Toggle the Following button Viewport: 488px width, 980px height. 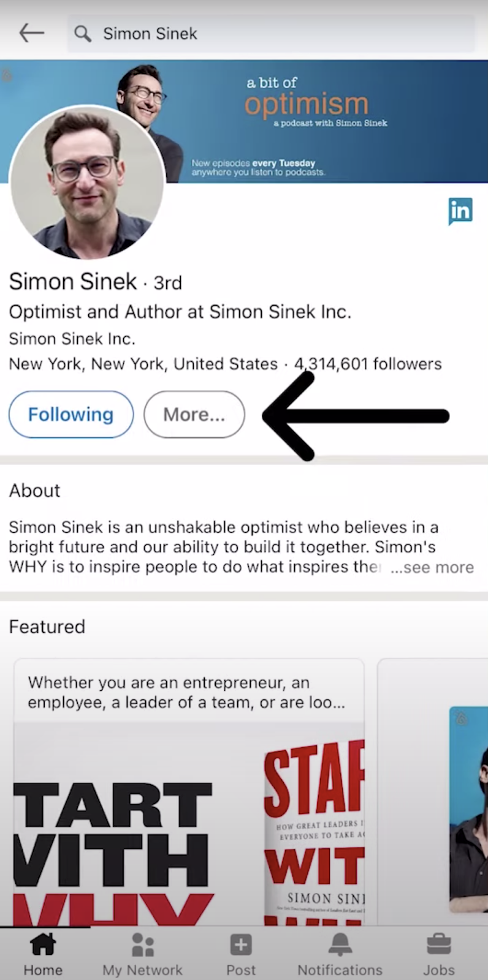[71, 415]
